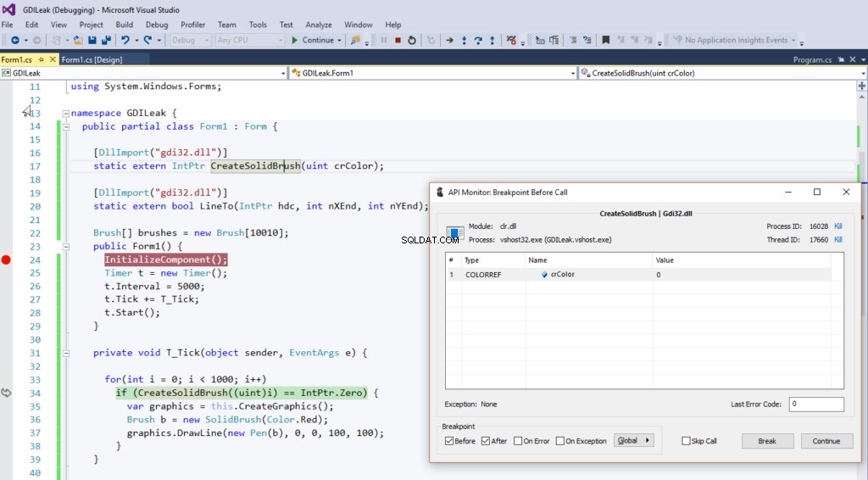868x480 pixels.
Task: Click the Open File folder icon
Action: tap(79, 40)
